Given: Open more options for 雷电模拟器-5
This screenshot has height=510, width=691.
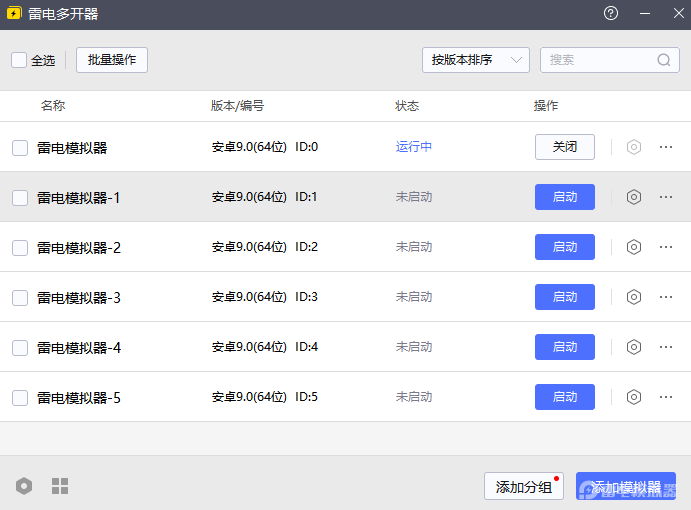Looking at the screenshot, I should (x=666, y=397).
